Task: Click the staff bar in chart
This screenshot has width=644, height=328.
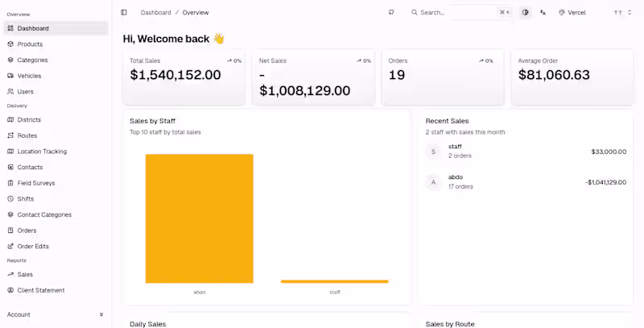Action: point(335,281)
